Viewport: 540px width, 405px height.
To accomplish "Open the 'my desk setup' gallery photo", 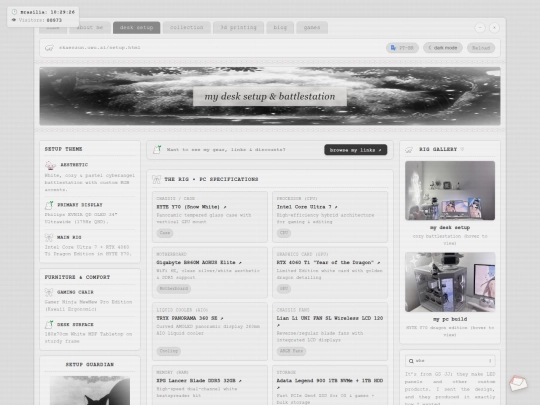I will coord(450,190).
